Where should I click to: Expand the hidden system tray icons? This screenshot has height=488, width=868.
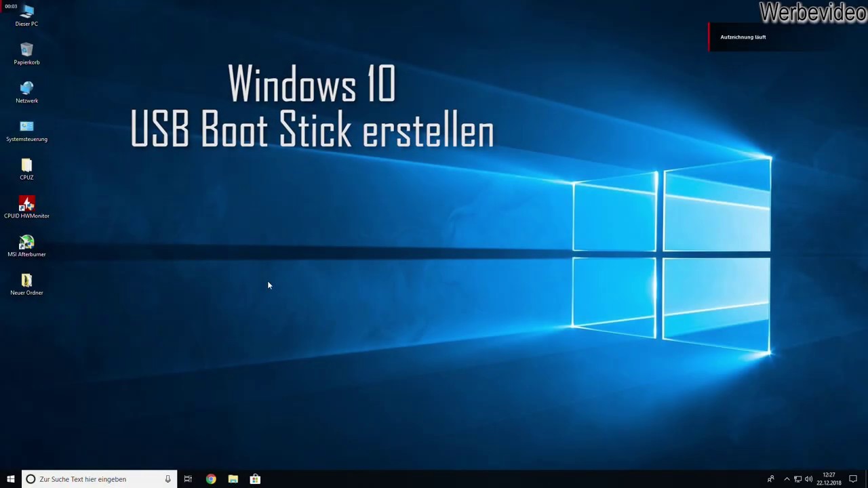click(787, 479)
